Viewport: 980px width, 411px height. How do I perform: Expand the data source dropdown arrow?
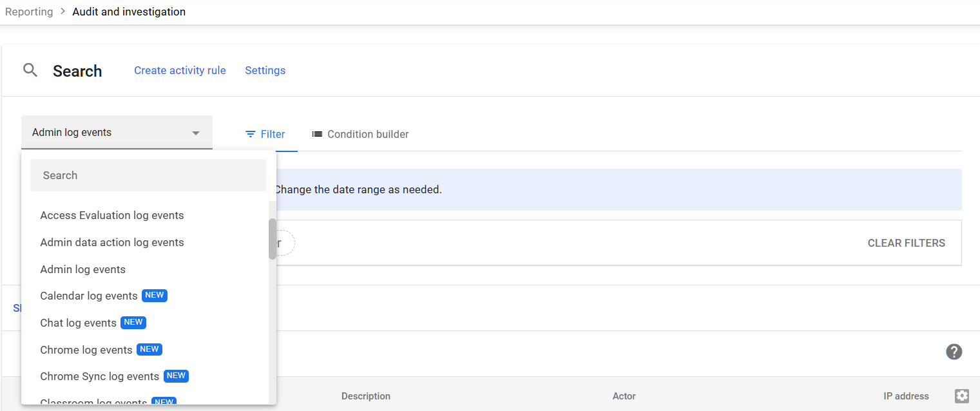pos(196,132)
